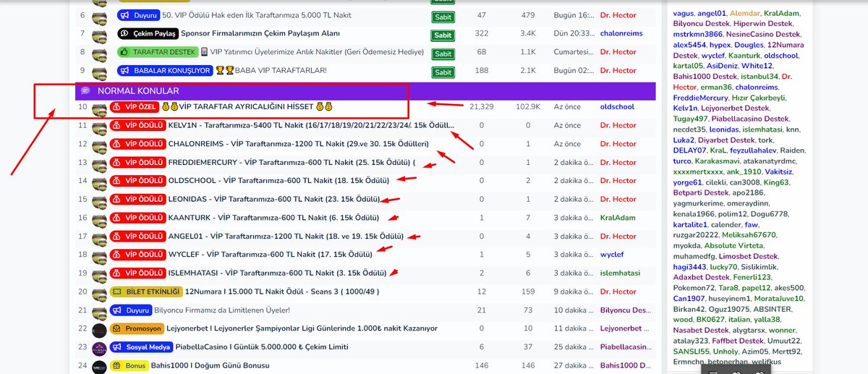Open last poster KralAdam on KAANTURK row

618,217
